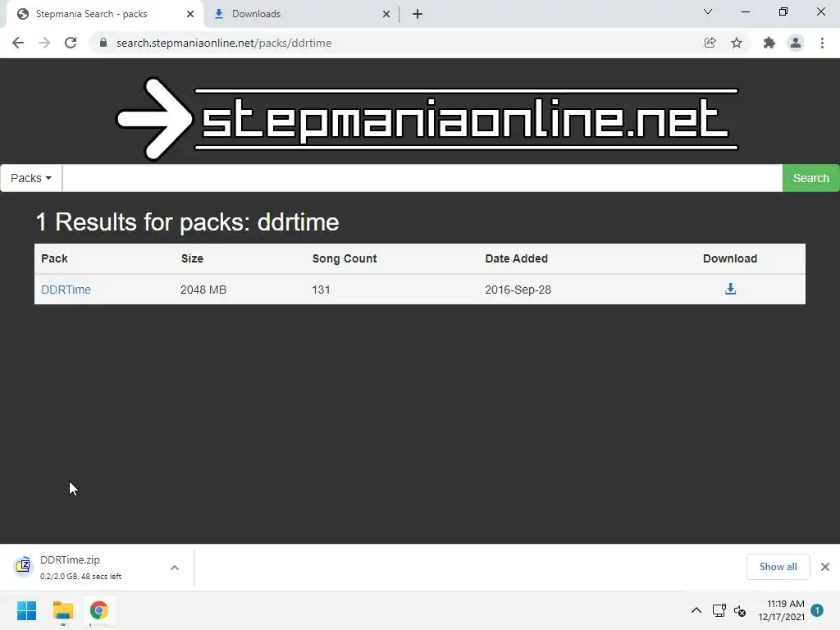Select the 2016-Sep-28 date cell
The image size is (840, 630).
(x=518, y=290)
